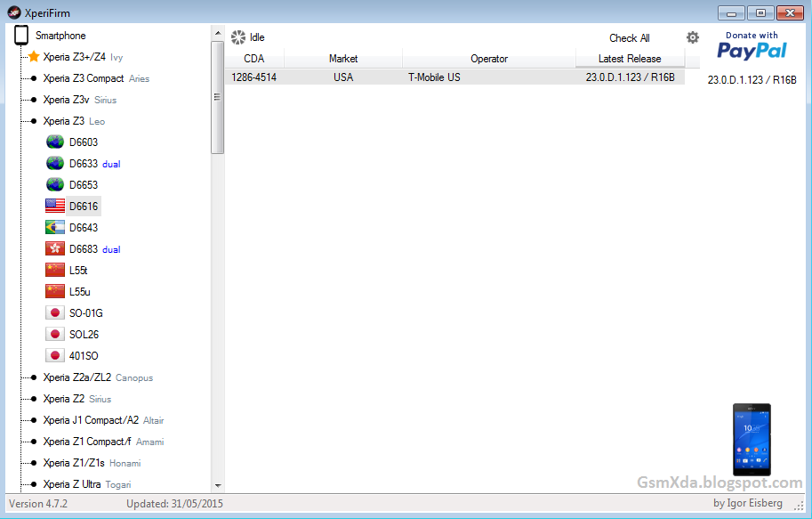Expand the Xperia Z2a/ZL2 Canopus node
812x519 pixels.
pos(34,377)
